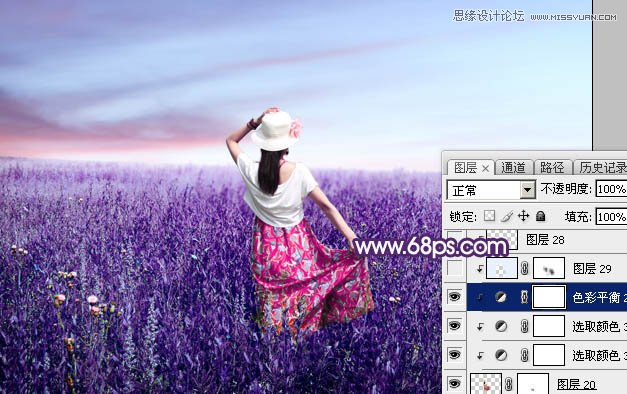Show the 图层 28 layer
This screenshot has width=627, height=394.
(455, 239)
